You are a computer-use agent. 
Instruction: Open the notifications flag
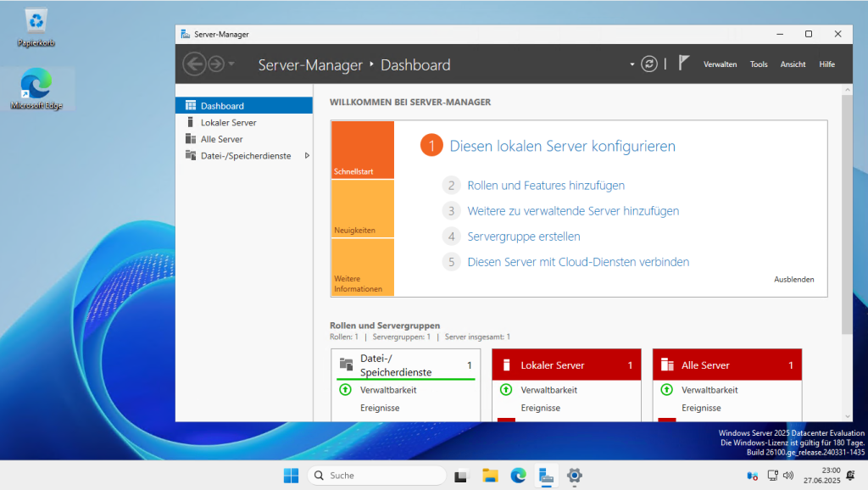[684, 63]
